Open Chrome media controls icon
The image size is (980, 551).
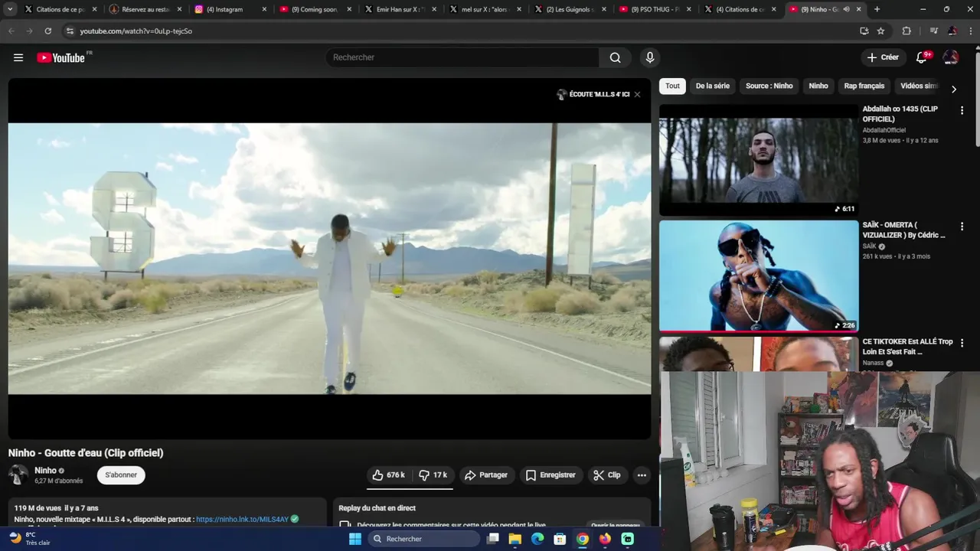933,31
